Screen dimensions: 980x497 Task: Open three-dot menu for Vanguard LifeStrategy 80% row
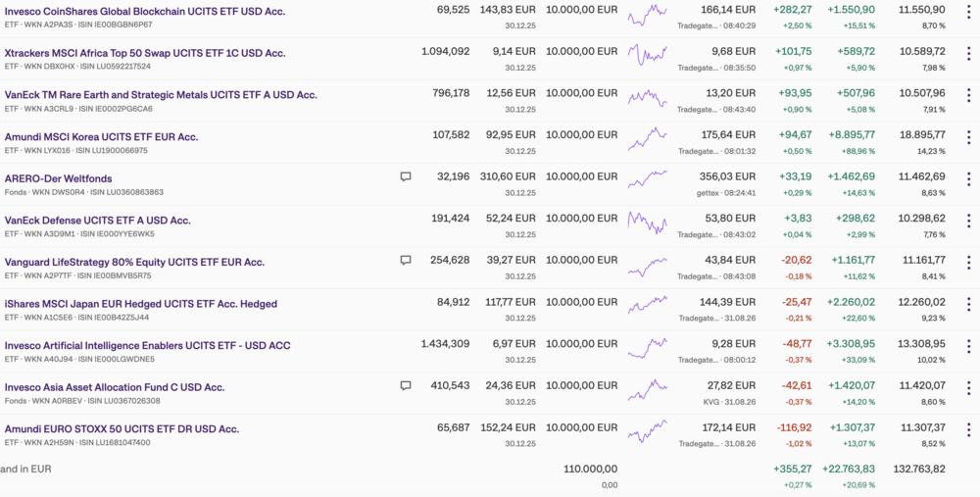[x=969, y=263]
